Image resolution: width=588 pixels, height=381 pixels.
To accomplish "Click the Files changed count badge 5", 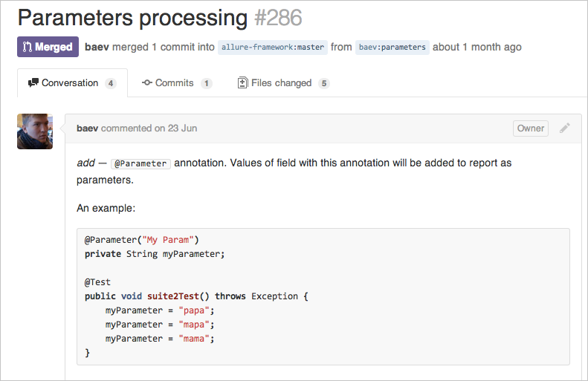I will 323,83.
